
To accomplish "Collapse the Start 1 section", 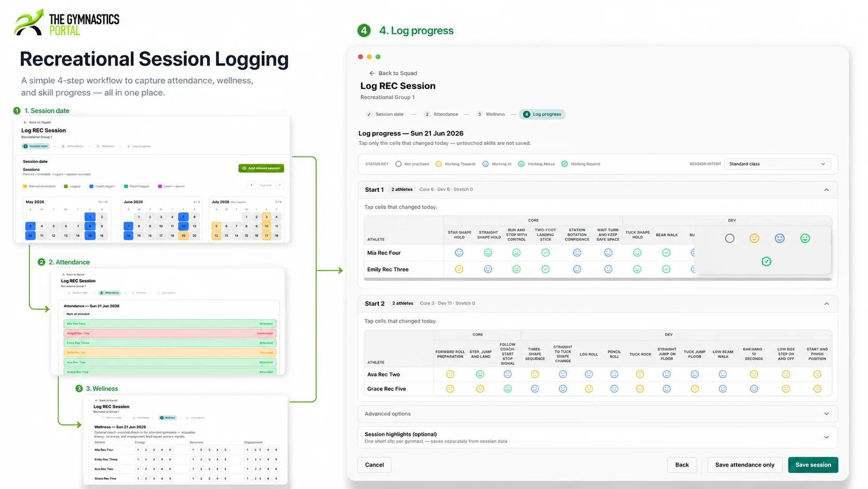I will coord(826,190).
